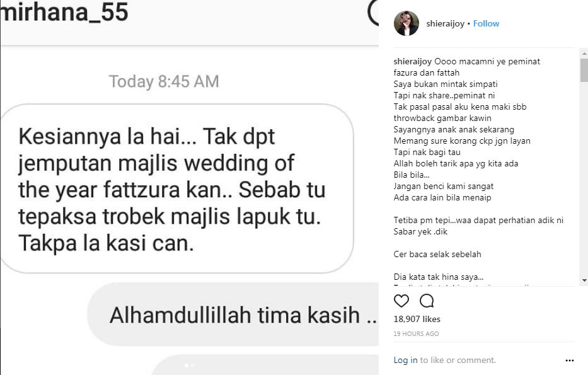View the 18,907 likes list

click(x=417, y=319)
